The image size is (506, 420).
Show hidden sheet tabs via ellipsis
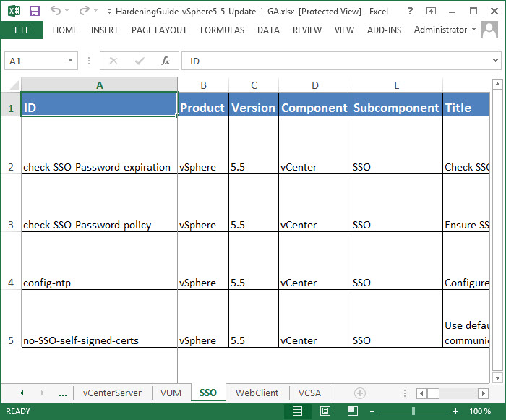(x=63, y=393)
